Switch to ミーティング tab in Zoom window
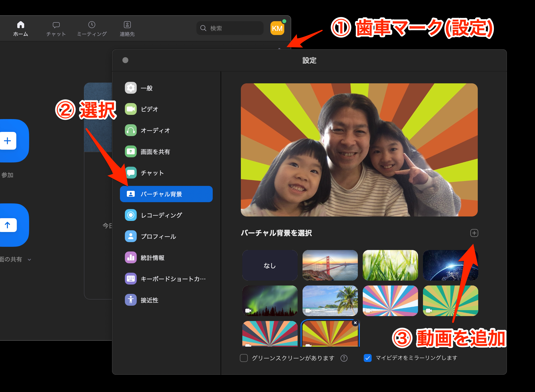The image size is (535, 392). pos(92,29)
